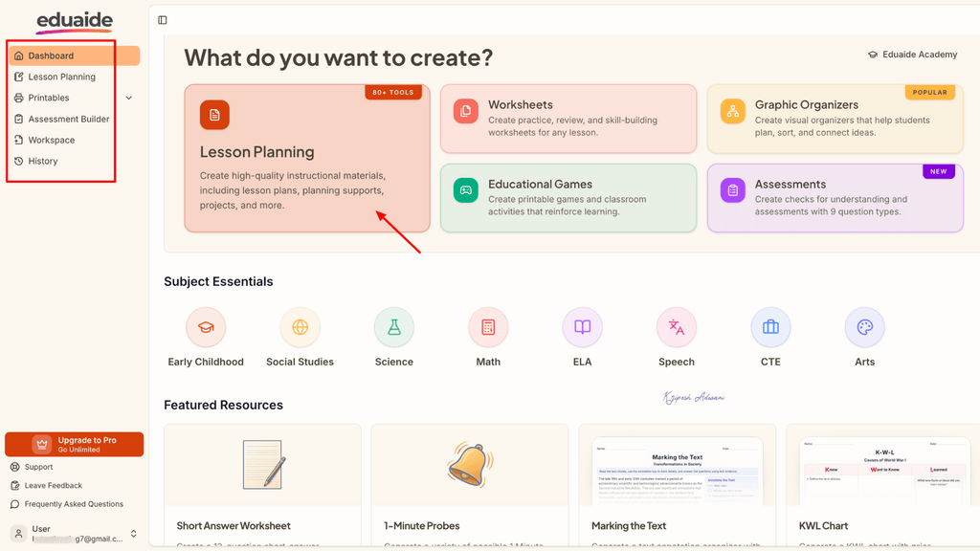Click the NEW badge on Assessments
Image resolution: width=980 pixels, height=551 pixels.
click(x=939, y=172)
